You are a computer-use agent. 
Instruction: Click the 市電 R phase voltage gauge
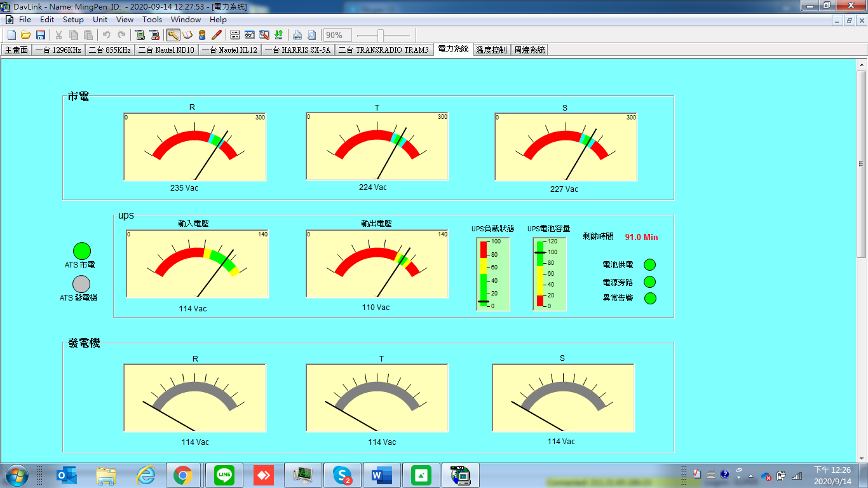pyautogui.click(x=194, y=147)
